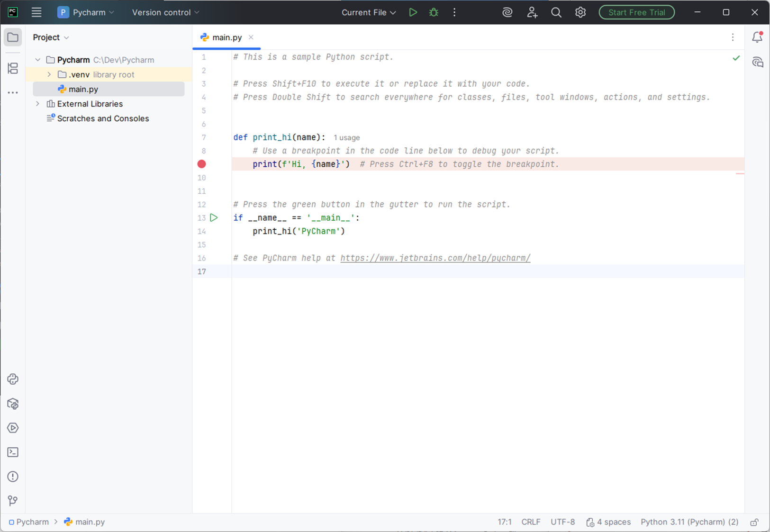The height and width of the screenshot is (532, 770).
Task: Open Notifications bell icon
Action: tap(757, 37)
